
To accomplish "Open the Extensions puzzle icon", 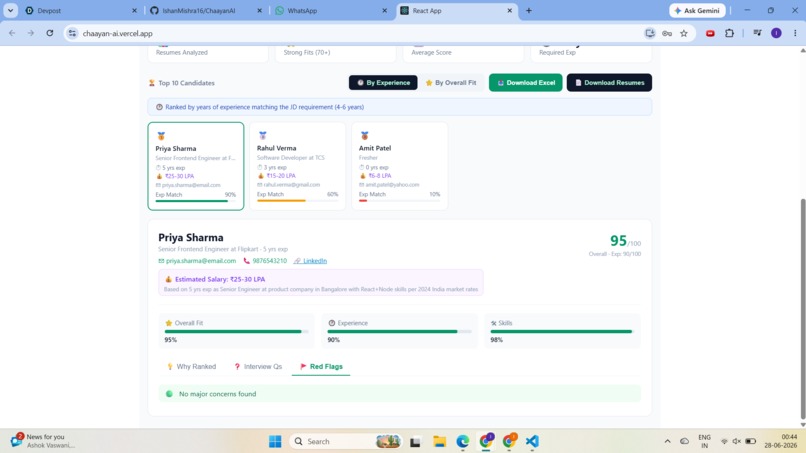I will click(x=729, y=33).
